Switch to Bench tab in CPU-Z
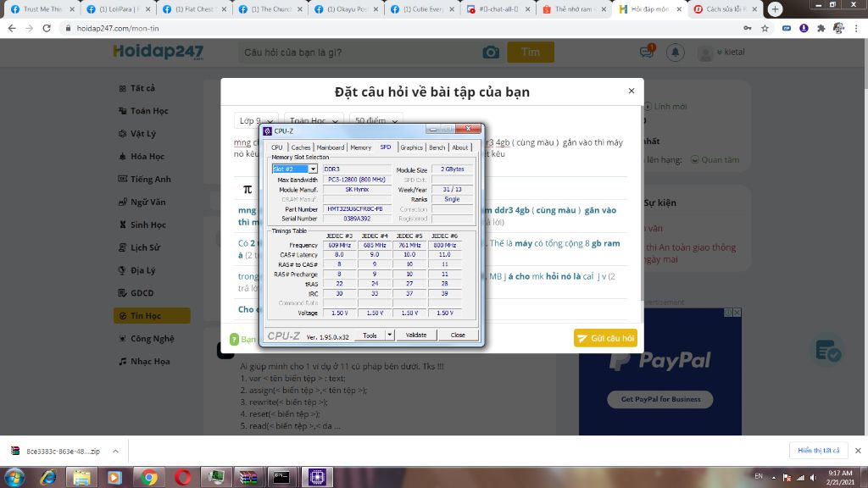The image size is (868, 488). [437, 147]
